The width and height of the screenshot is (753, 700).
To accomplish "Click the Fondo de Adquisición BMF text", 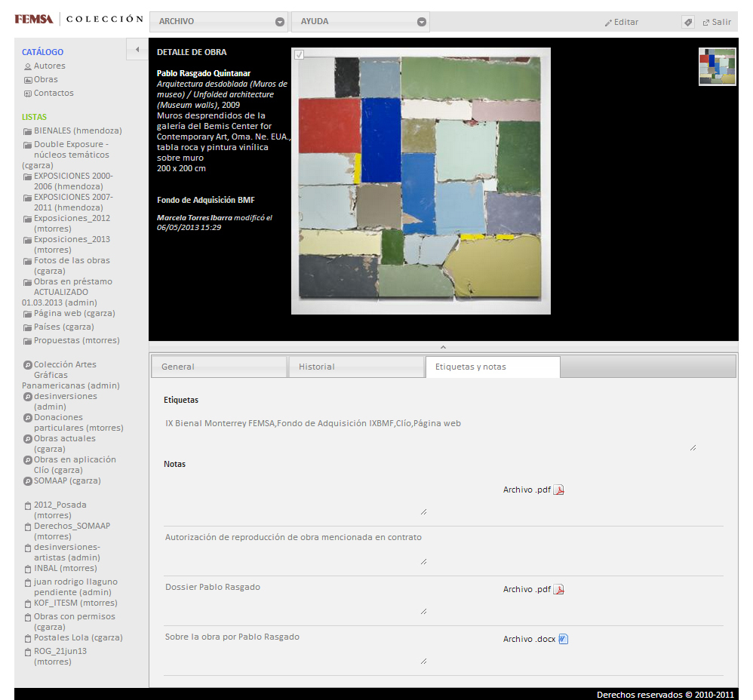I will point(205,200).
